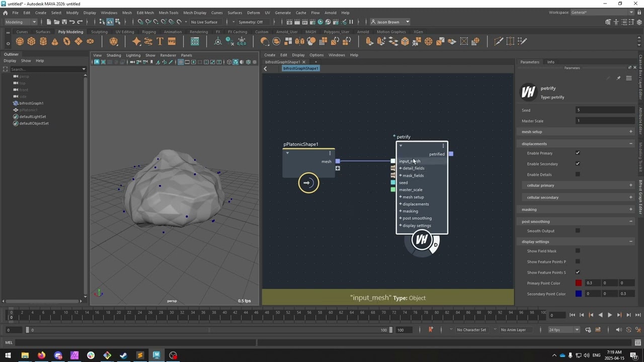Switch to the Rigging shelf tab
644x362 pixels.
(149, 32)
